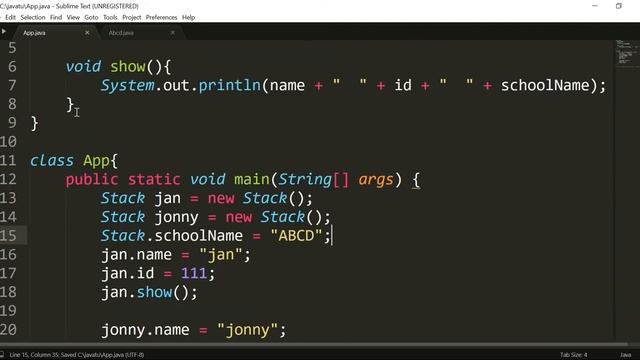640x360 pixels.
Task: Click 'System' on line 7
Action: point(127,85)
